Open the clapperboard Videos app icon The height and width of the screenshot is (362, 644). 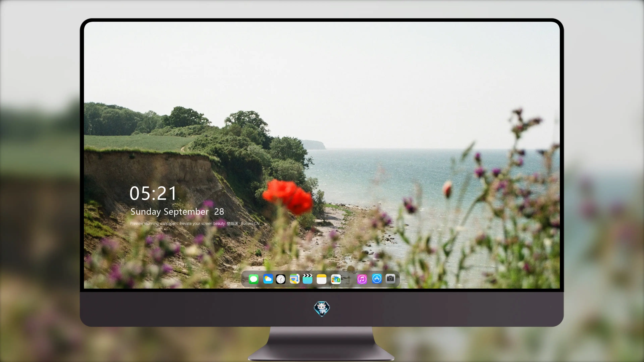click(x=308, y=279)
